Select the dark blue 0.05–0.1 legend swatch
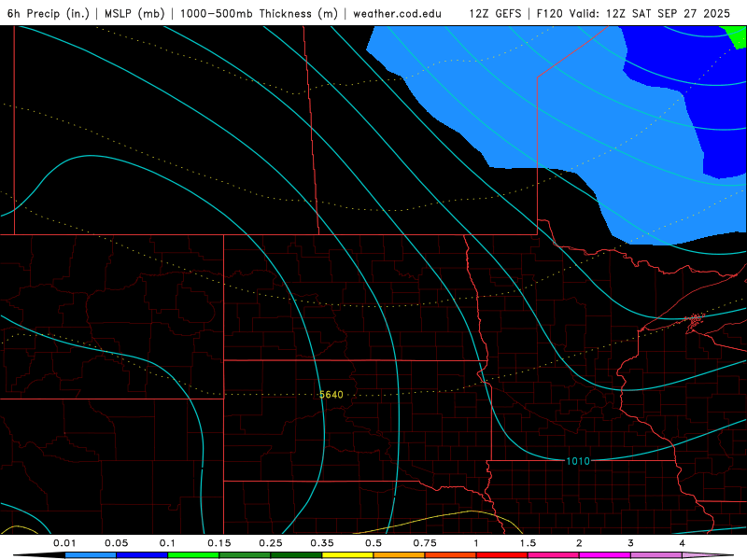The image size is (747, 560). coord(142,555)
